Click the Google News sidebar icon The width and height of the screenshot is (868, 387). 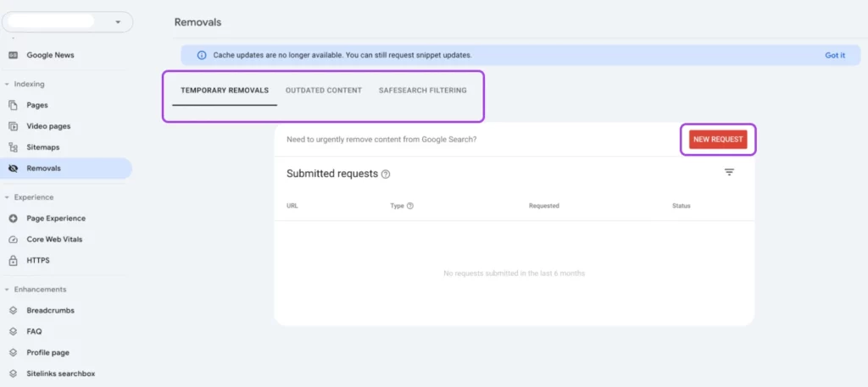13,55
